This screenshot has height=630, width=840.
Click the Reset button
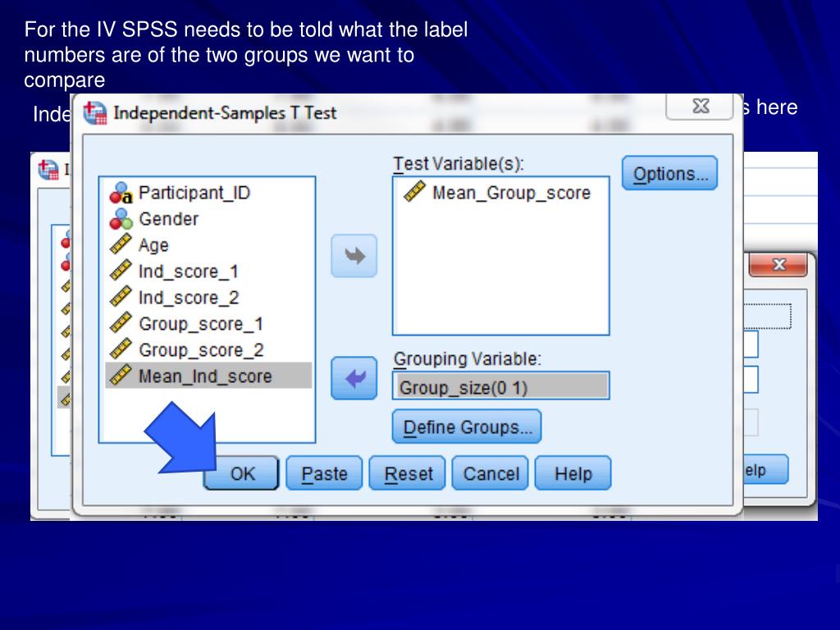pos(407,473)
